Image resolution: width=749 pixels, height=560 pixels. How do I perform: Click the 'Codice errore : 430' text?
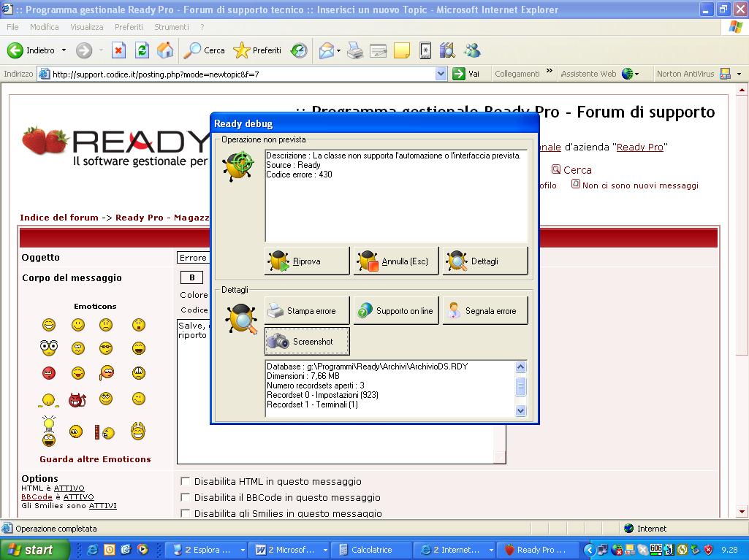(299, 174)
